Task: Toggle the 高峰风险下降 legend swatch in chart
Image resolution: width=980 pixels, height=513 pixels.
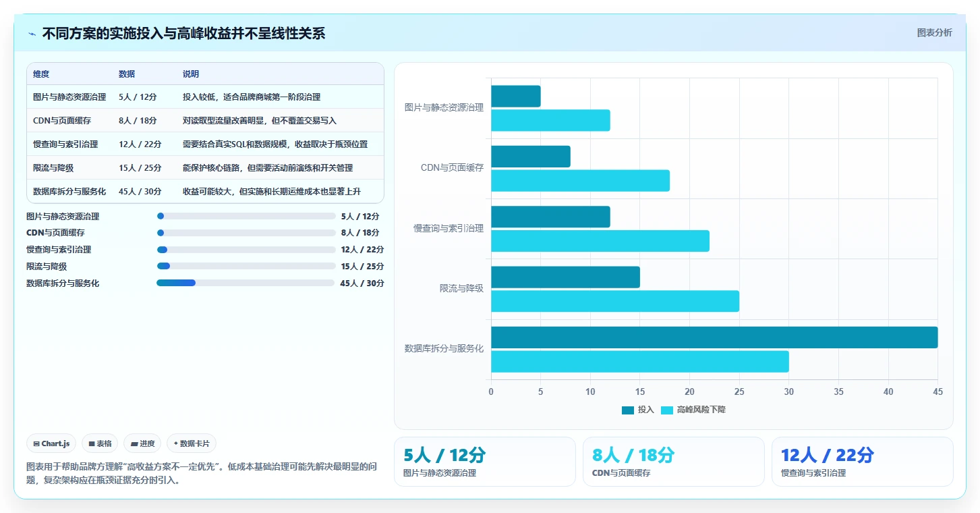Action: click(667, 410)
